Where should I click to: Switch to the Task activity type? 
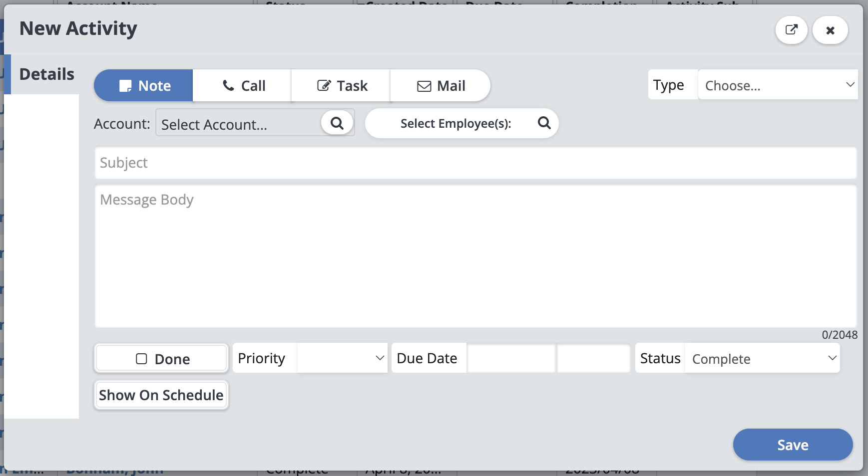(342, 86)
